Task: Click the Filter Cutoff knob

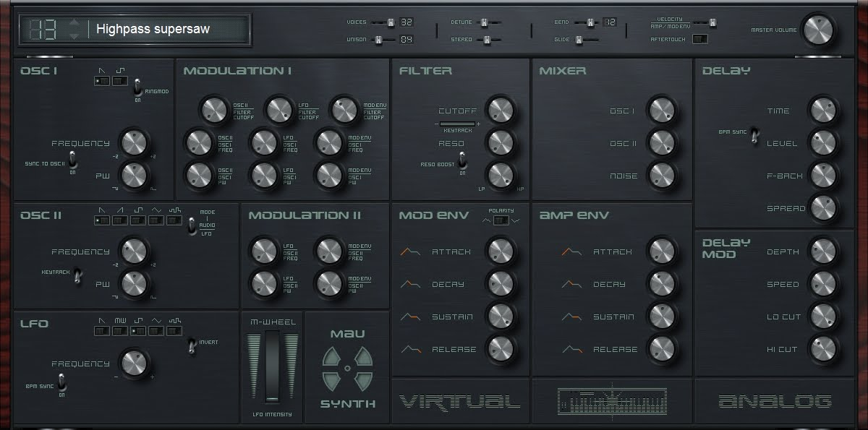Action: coord(501,111)
